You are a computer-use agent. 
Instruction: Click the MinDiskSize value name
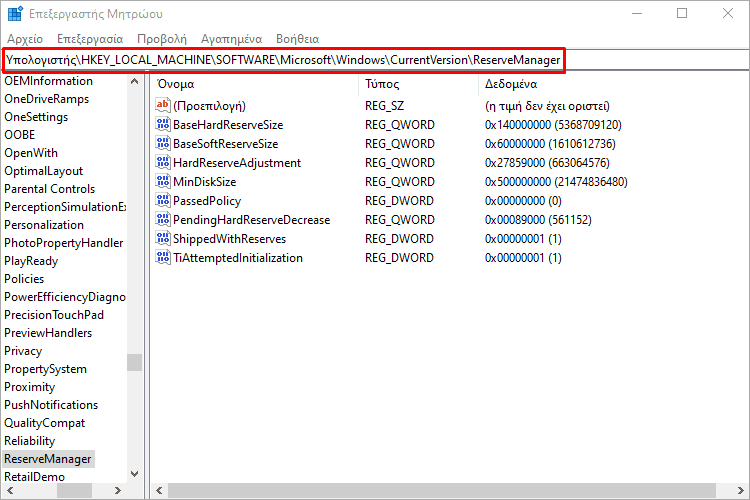(x=205, y=182)
